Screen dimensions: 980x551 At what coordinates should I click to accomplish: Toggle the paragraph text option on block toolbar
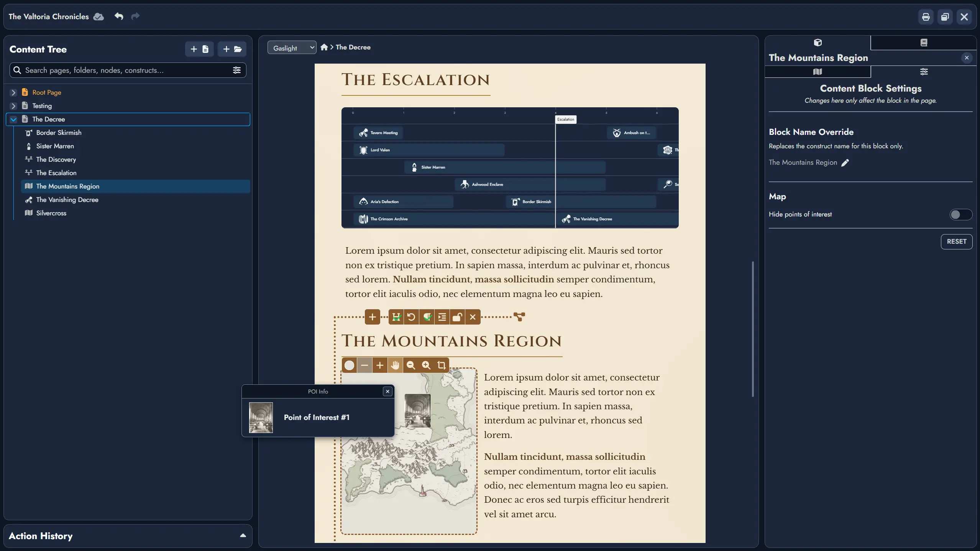[x=427, y=317]
